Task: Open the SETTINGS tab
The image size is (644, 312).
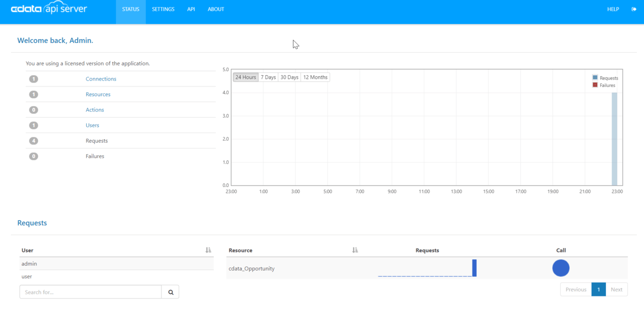Action: (x=163, y=9)
